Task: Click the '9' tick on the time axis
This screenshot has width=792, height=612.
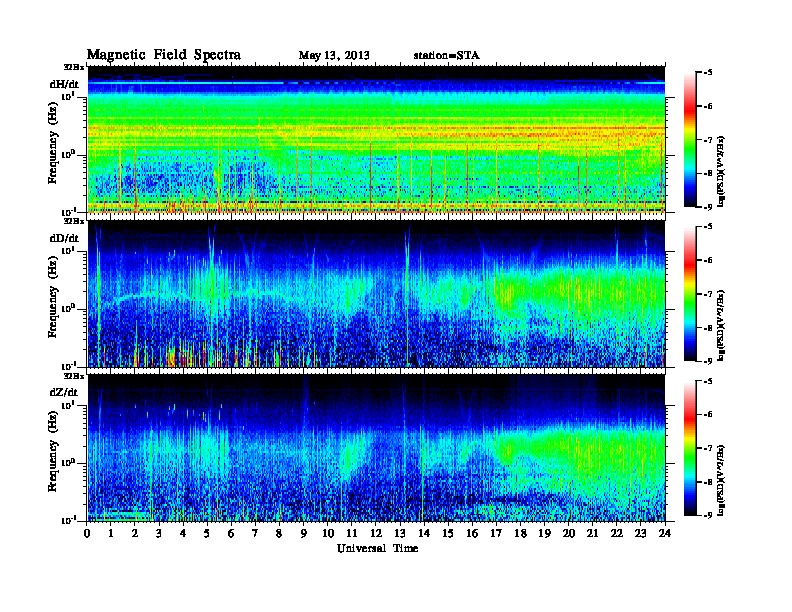Action: pos(304,534)
